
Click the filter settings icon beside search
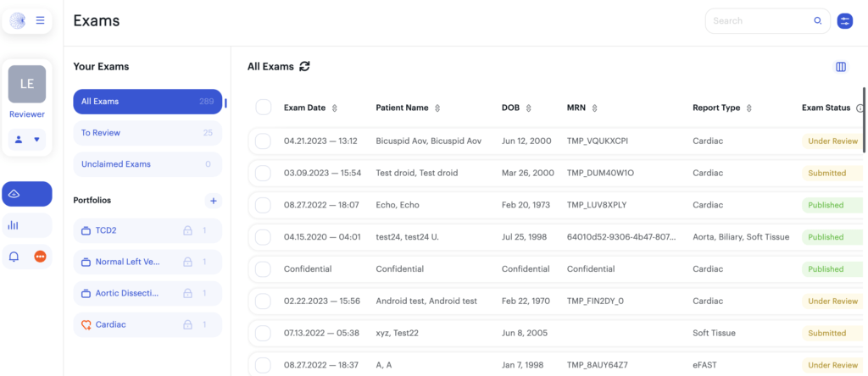click(845, 21)
